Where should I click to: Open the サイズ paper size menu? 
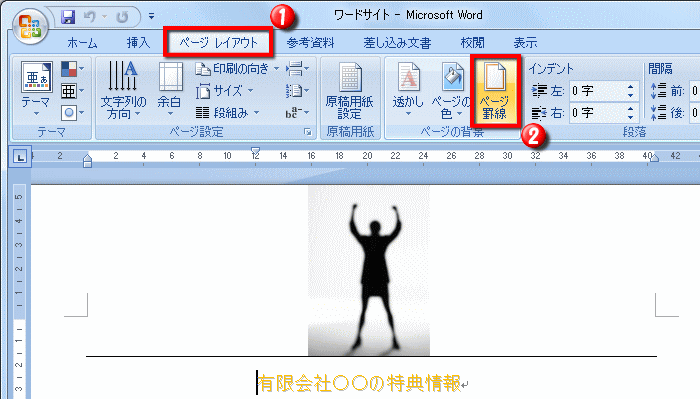(x=225, y=91)
